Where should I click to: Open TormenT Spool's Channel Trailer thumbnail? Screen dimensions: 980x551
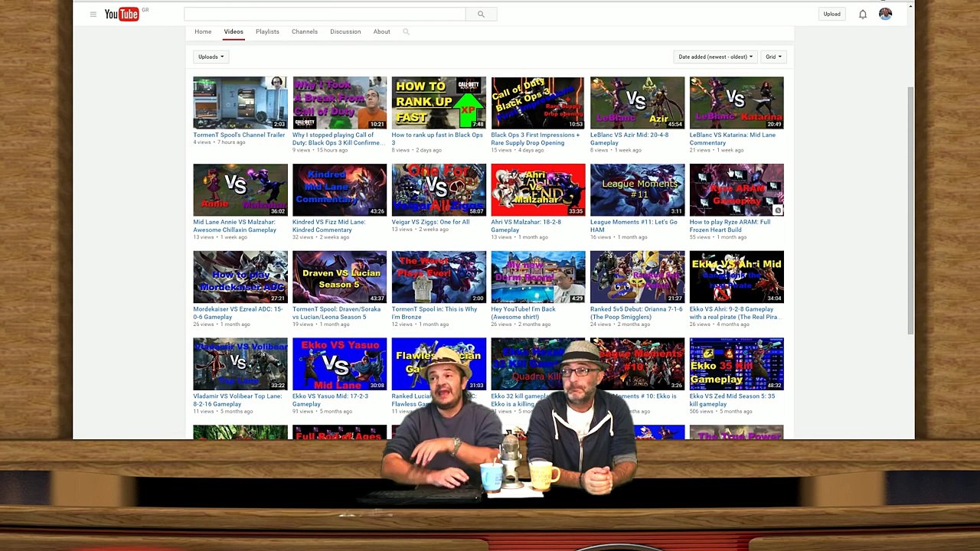[x=240, y=103]
